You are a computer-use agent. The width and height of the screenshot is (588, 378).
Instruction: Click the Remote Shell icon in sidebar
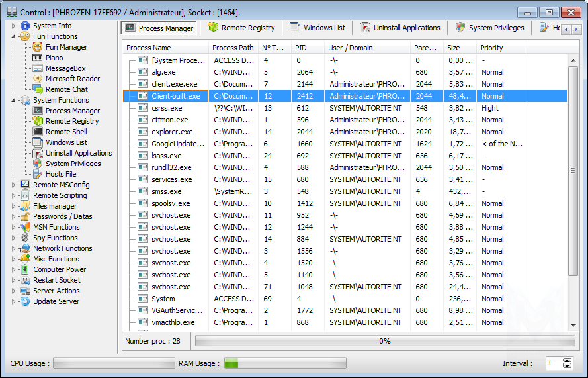point(38,132)
